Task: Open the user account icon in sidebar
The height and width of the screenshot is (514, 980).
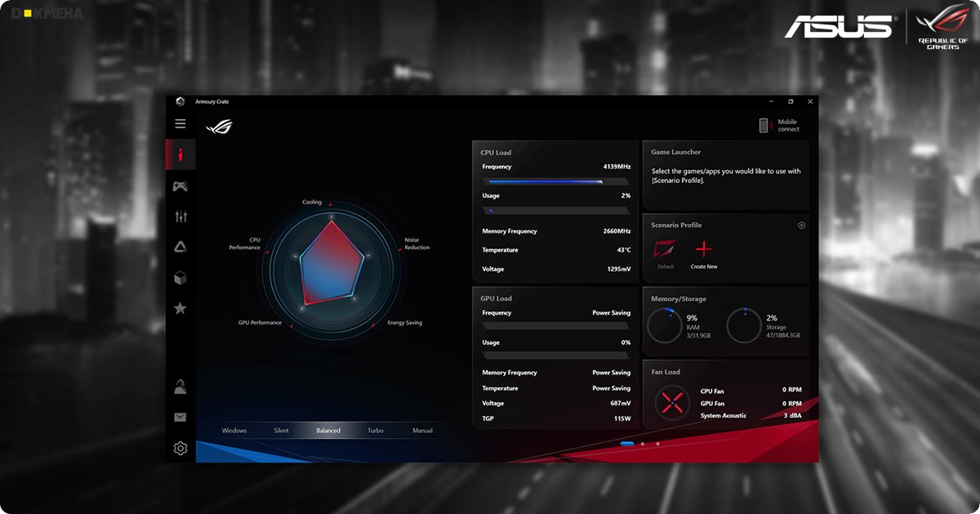Action: tap(180, 387)
